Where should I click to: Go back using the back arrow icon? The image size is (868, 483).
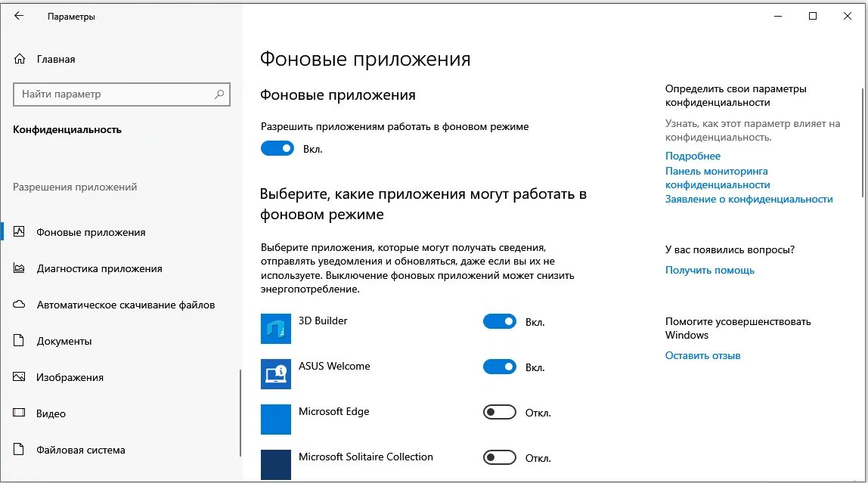(19, 16)
